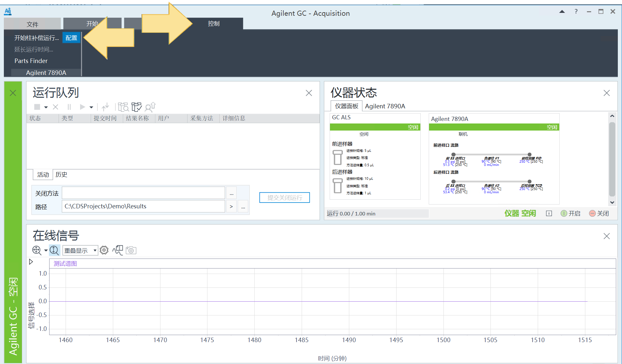Click the 前进样器 vial icon
Viewport: 622px width, 364px height.
click(337, 157)
